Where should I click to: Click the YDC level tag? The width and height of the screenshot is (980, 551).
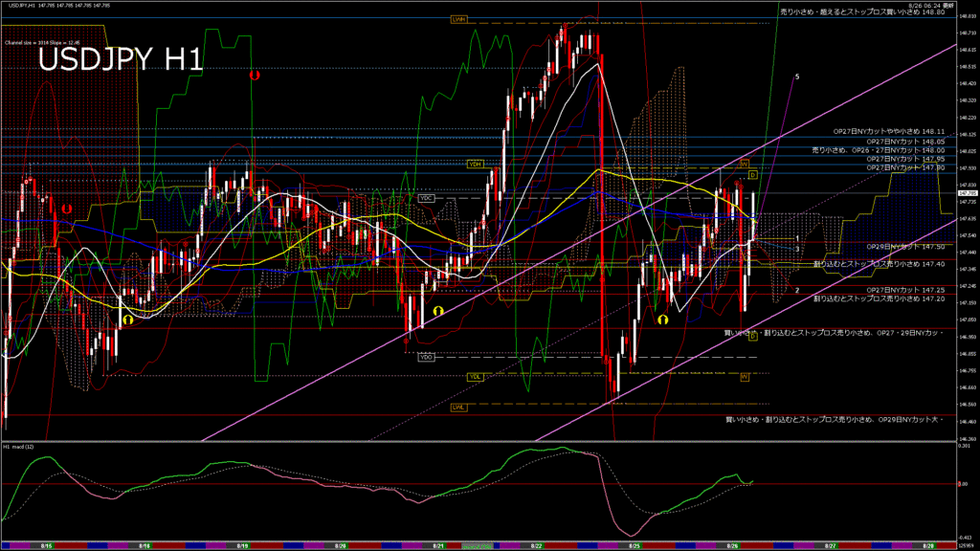[426, 197]
